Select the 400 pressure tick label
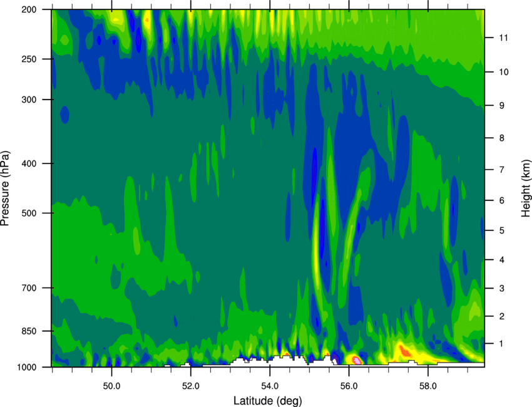The height and width of the screenshot is (407, 532). point(29,163)
